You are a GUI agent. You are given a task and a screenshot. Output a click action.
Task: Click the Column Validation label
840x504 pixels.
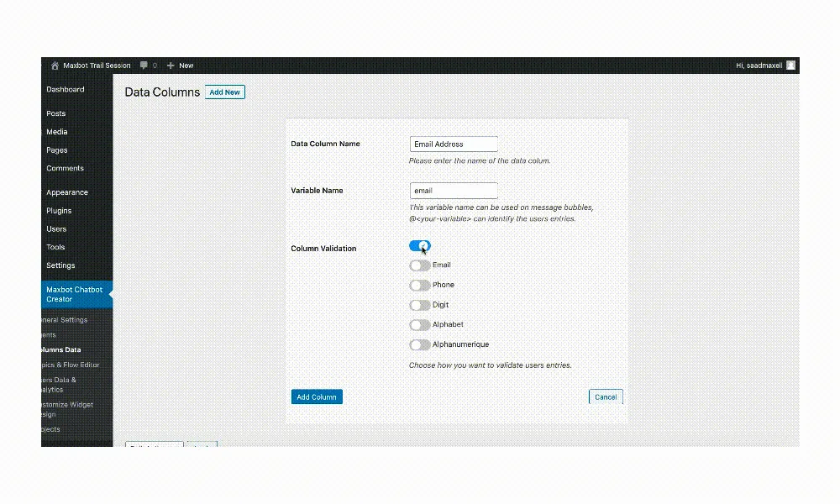323,249
